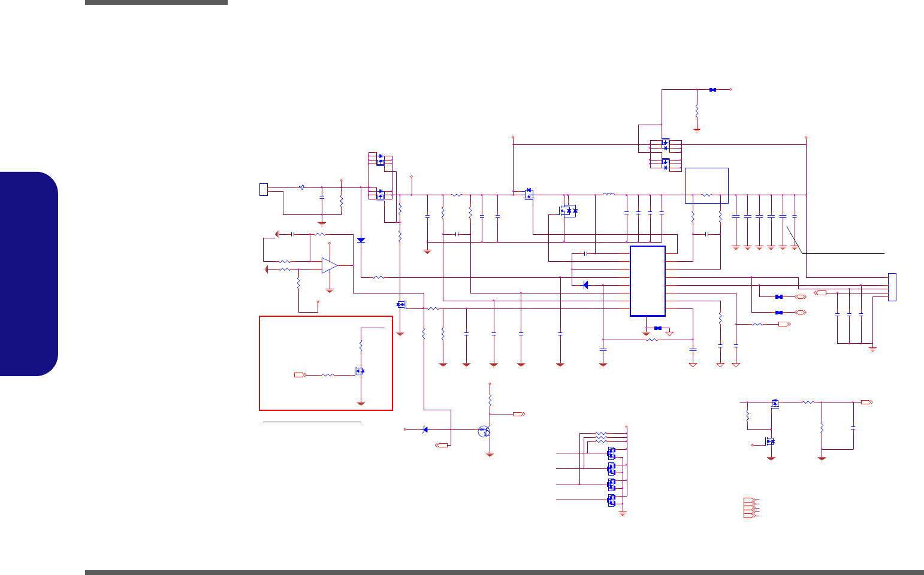Click the horizontal resistor inside the red-outlined box

tap(328, 375)
